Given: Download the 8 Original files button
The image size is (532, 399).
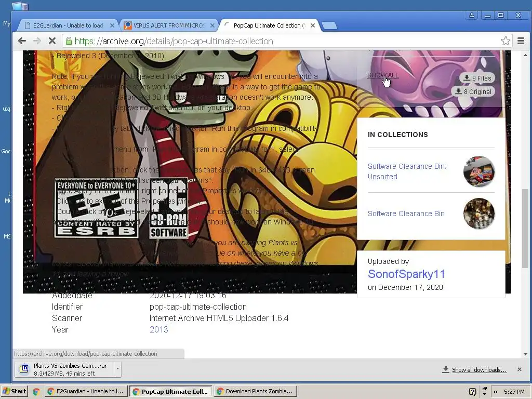Looking at the screenshot, I should tap(473, 91).
